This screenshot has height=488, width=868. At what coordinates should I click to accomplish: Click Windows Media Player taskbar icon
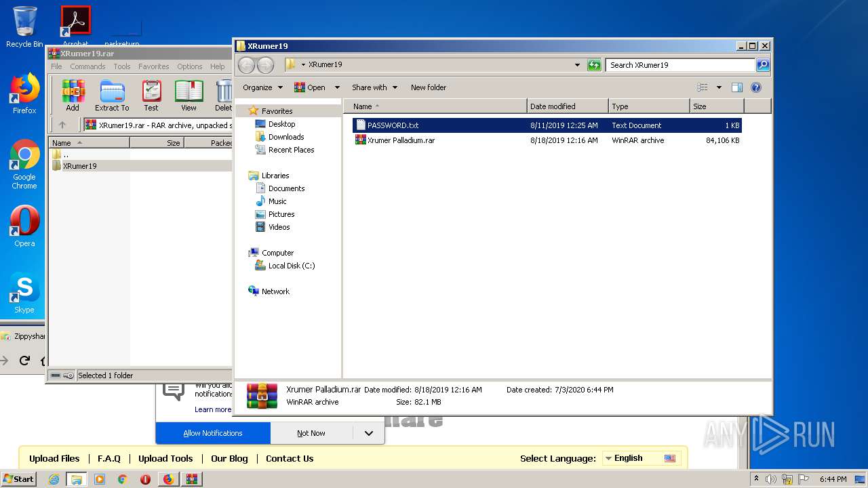click(x=100, y=479)
